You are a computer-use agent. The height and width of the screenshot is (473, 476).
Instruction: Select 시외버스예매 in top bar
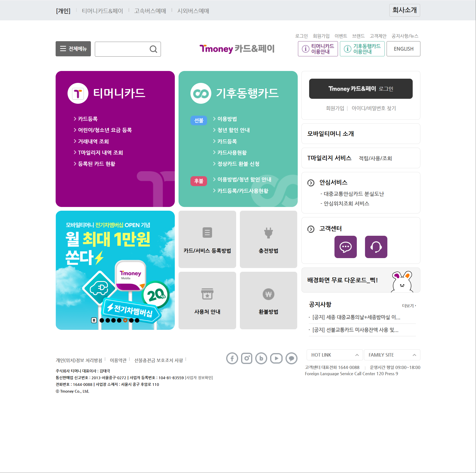pyautogui.click(x=193, y=11)
